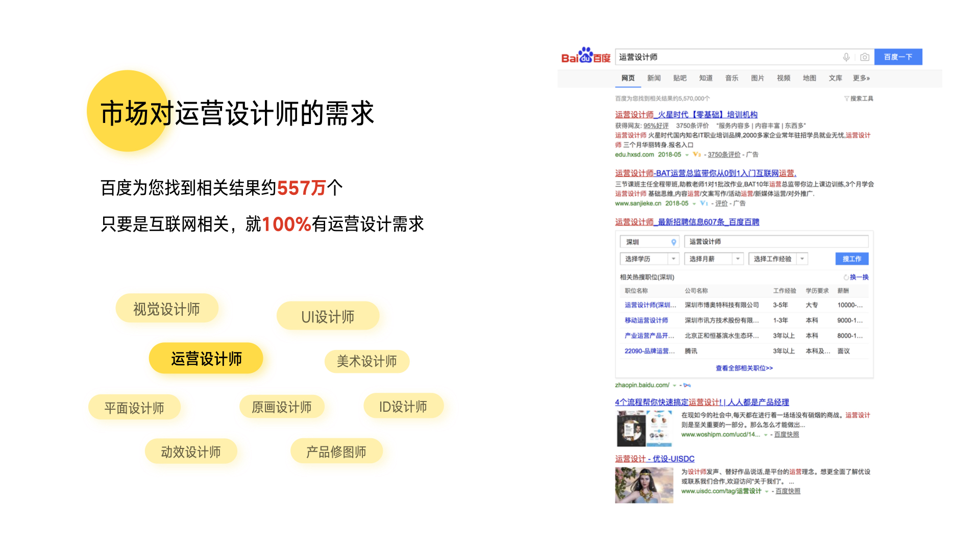The height and width of the screenshot is (551, 980).
Task: Click the camera image search icon
Action: pos(864,57)
